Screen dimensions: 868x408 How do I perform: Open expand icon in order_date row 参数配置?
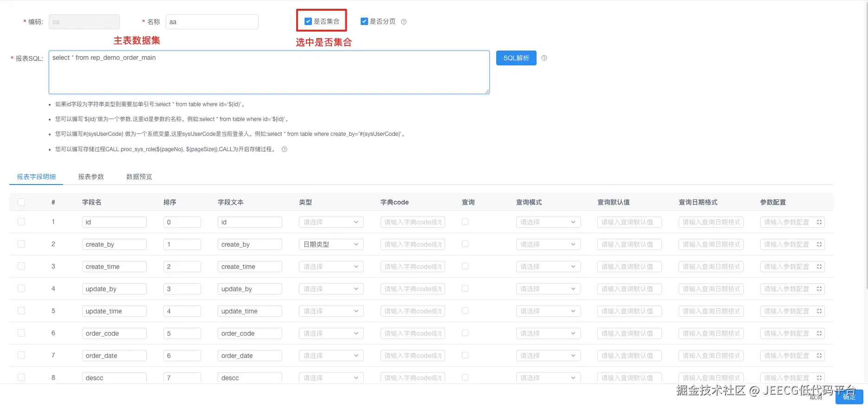click(x=819, y=356)
